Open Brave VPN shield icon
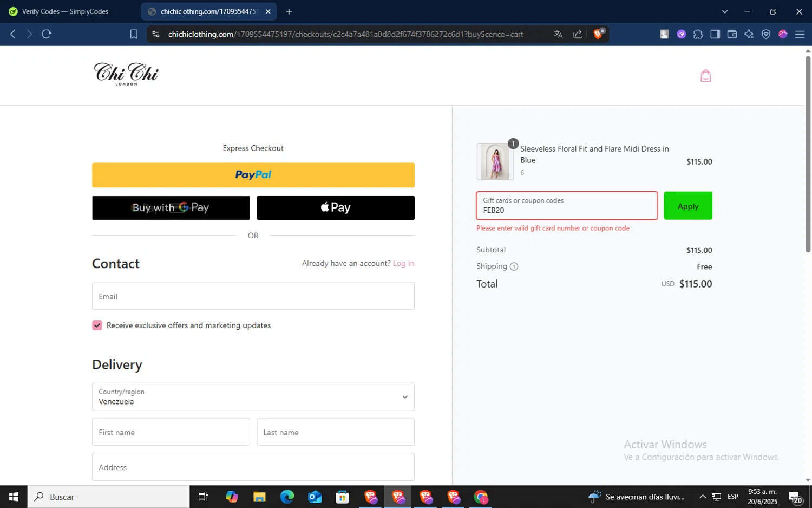The image size is (812, 508). pos(766,34)
